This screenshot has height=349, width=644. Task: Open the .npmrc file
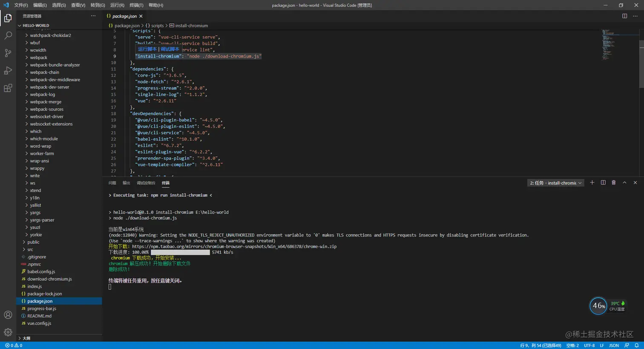59,264
